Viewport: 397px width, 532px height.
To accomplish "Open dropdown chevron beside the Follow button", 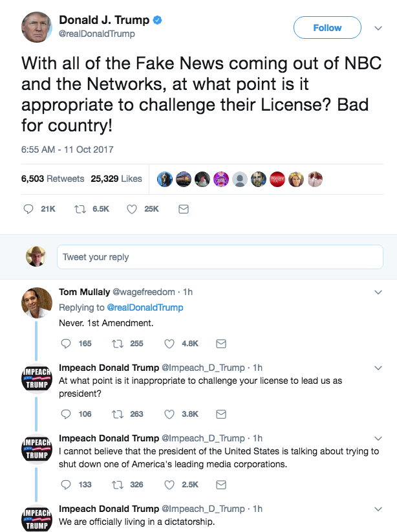I will 378,28.
